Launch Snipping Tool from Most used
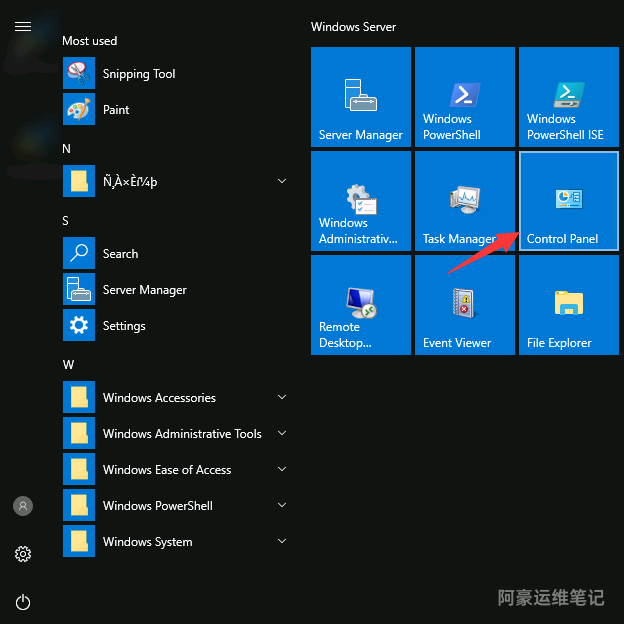 pyautogui.click(x=175, y=73)
